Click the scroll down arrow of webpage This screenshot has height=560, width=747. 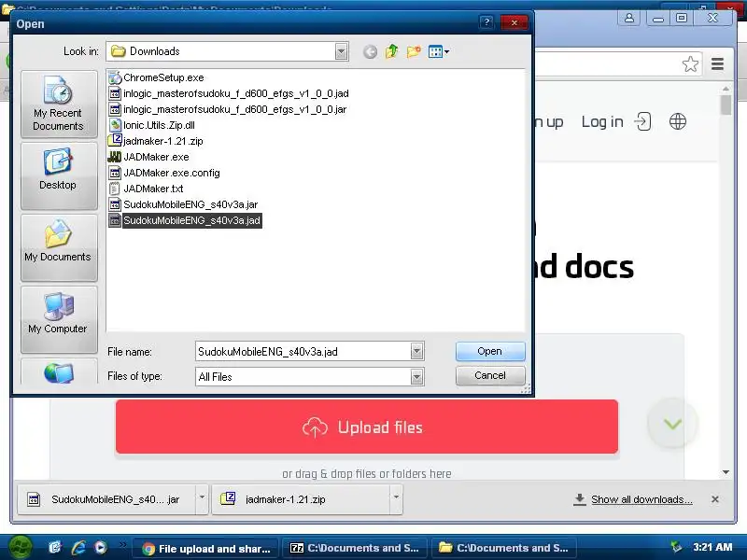click(726, 472)
